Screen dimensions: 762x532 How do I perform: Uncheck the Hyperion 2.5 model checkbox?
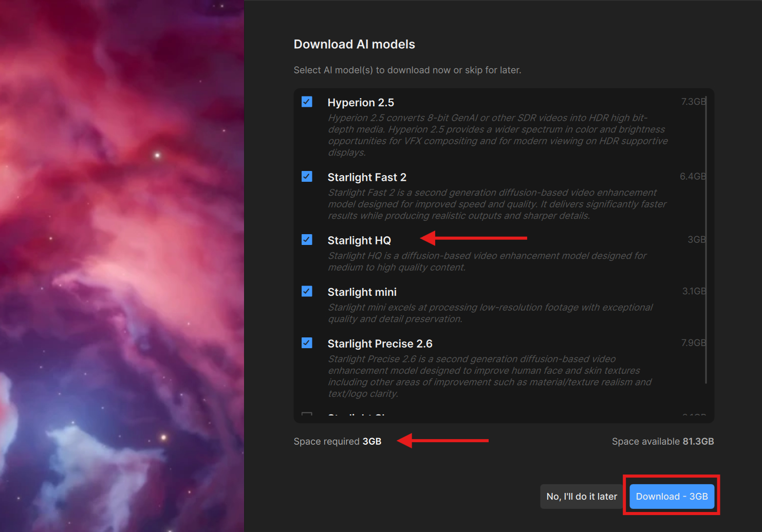tap(307, 102)
